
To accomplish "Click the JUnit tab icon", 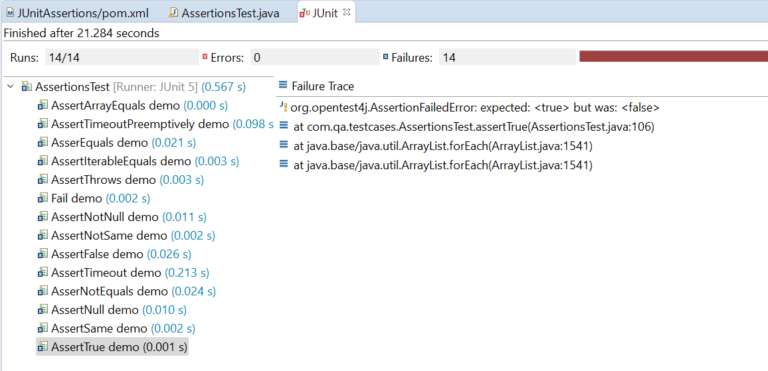I will (x=304, y=13).
